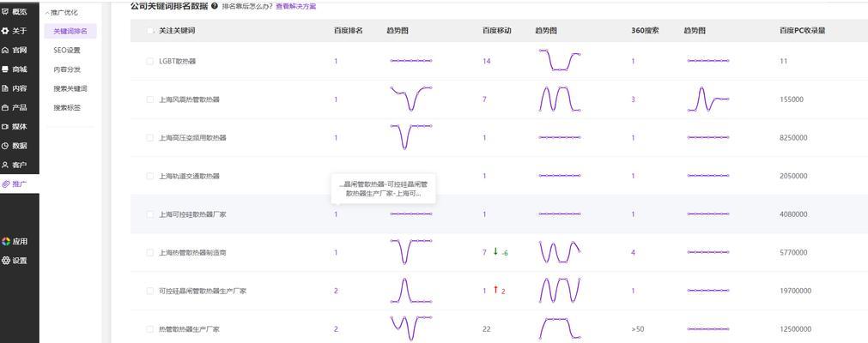Viewport: 868px width, 343px height.
Task: Open the 内容 document icon
Action: [5, 88]
